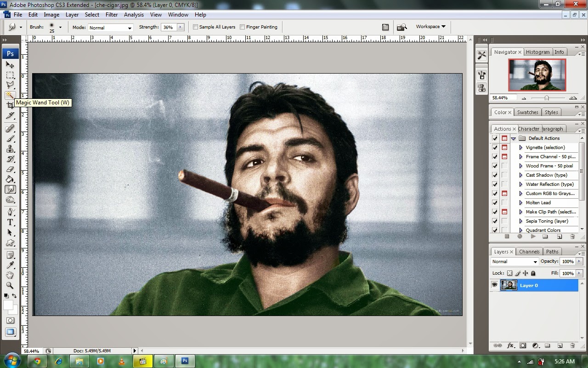This screenshot has height=368, width=588.
Task: Open the Brush preset picker
Action: pyautogui.click(x=60, y=27)
